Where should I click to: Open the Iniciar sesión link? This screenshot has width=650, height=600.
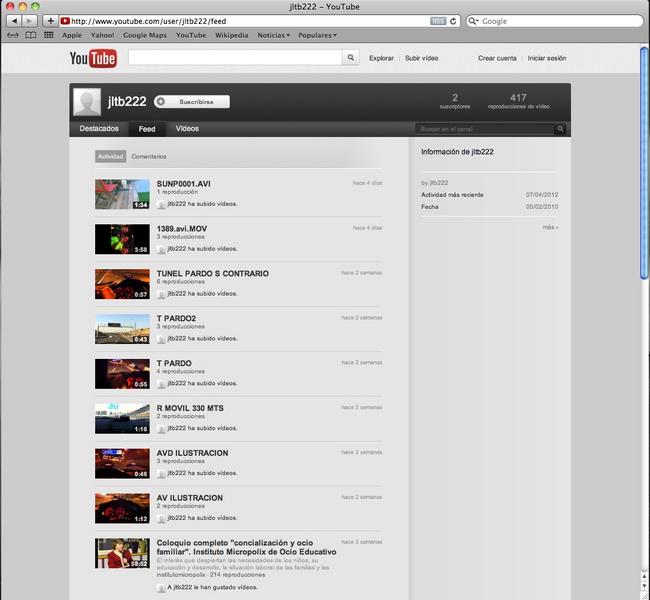click(546, 58)
